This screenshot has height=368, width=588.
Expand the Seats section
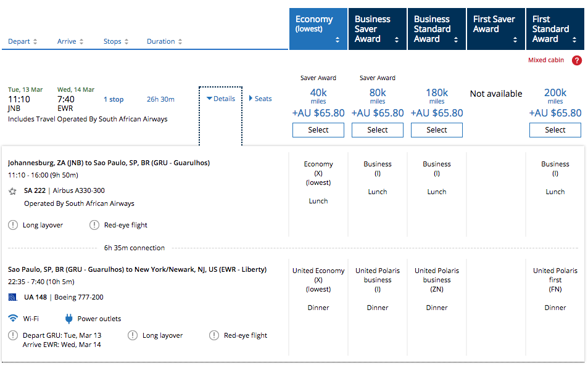(x=260, y=99)
